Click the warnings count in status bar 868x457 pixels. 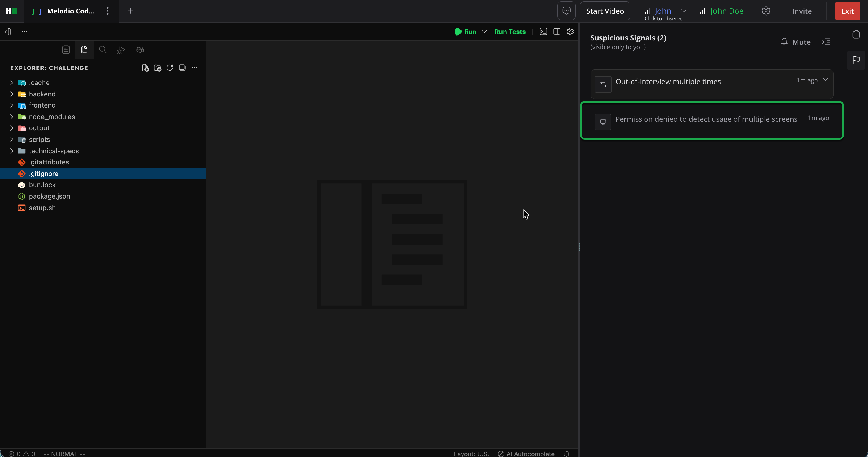[x=29, y=454]
